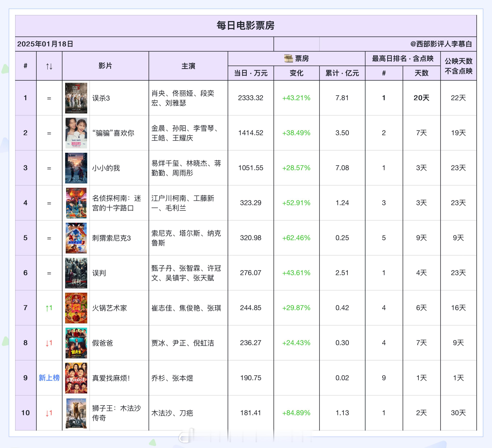492x448 pixels.
Task: Click the 新上榜 label in row 9
Action: pyautogui.click(x=49, y=378)
